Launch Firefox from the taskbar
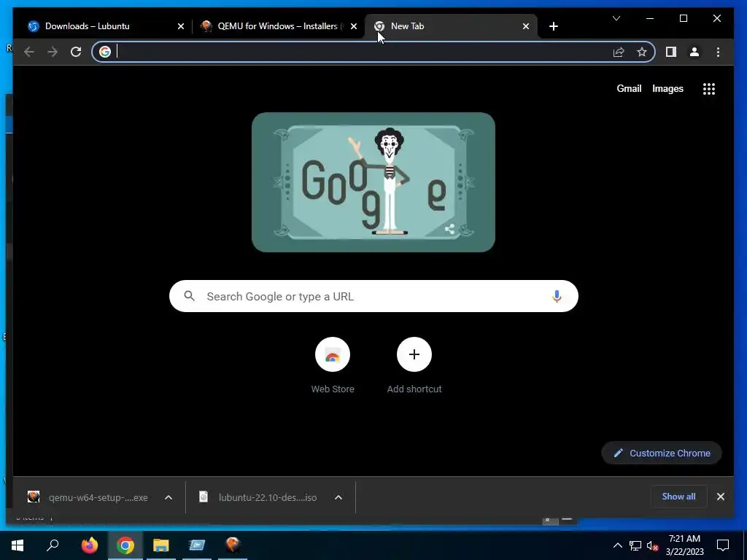The width and height of the screenshot is (747, 560). 89,545
